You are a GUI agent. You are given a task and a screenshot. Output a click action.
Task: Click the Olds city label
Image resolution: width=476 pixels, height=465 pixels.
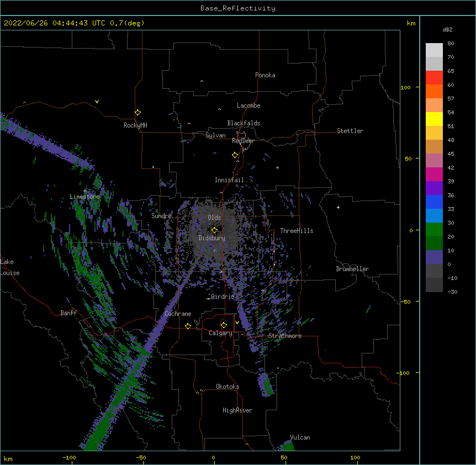(x=214, y=218)
